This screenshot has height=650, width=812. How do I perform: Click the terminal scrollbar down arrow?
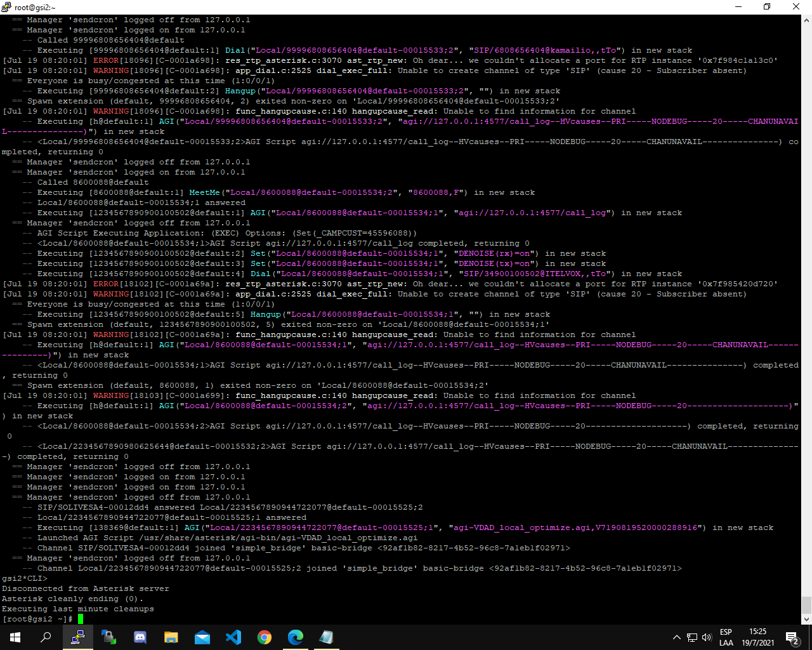tap(806, 619)
